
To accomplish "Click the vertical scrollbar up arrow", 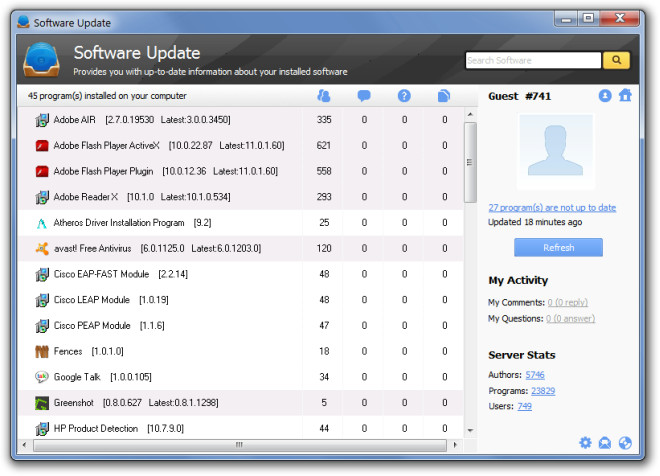I will pos(470,114).
